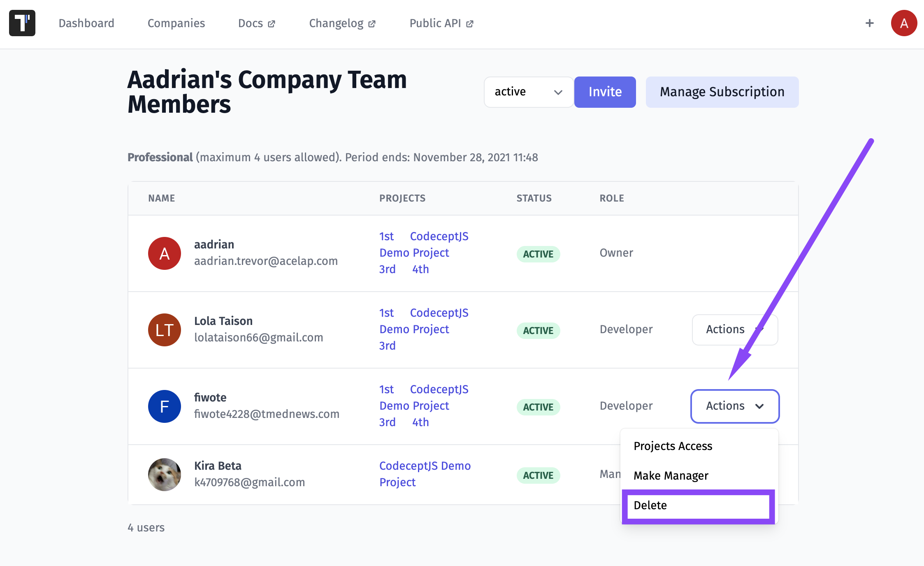Open aadrian's CodeceptJS Demo Project link
The height and width of the screenshot is (566, 924).
click(424, 244)
